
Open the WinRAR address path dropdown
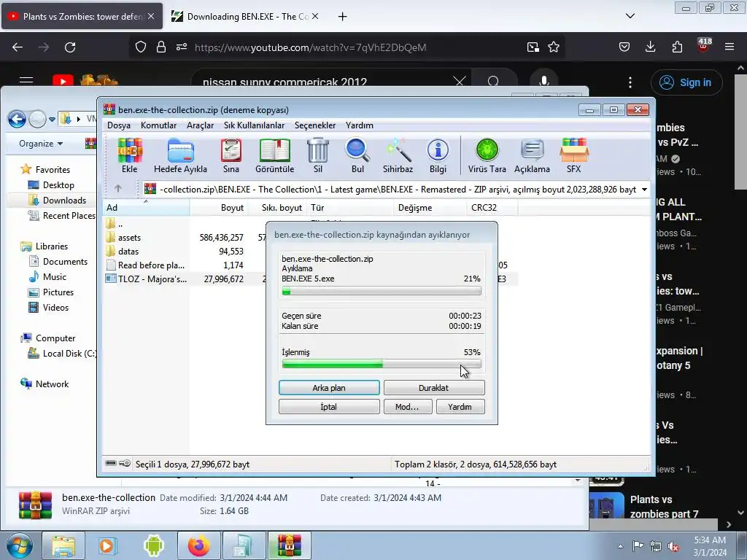coord(644,190)
